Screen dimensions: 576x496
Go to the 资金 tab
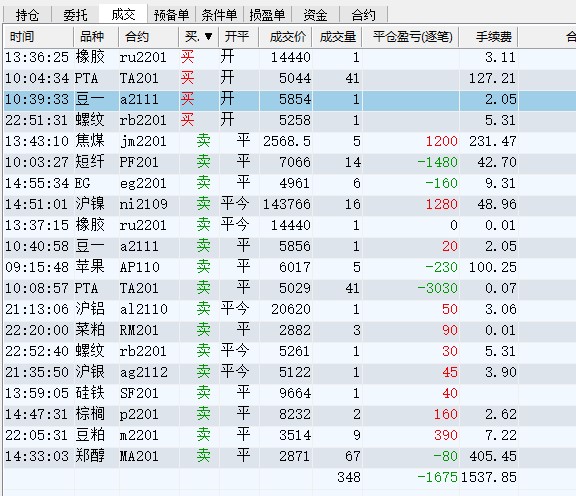point(315,15)
